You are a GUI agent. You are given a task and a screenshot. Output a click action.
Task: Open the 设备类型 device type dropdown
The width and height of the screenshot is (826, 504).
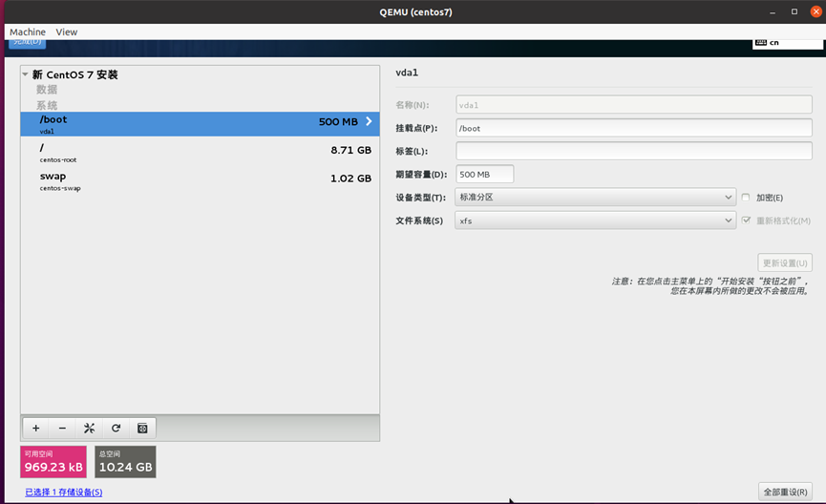tap(595, 197)
